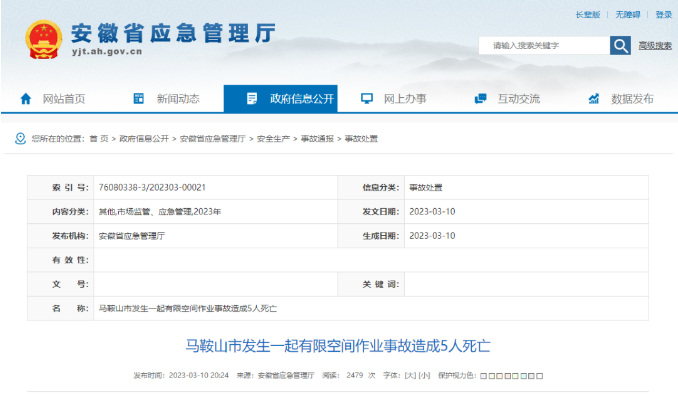The image size is (678, 394).
Task: Click the 发文日期 value 2023-03-10
Action: 432,211
